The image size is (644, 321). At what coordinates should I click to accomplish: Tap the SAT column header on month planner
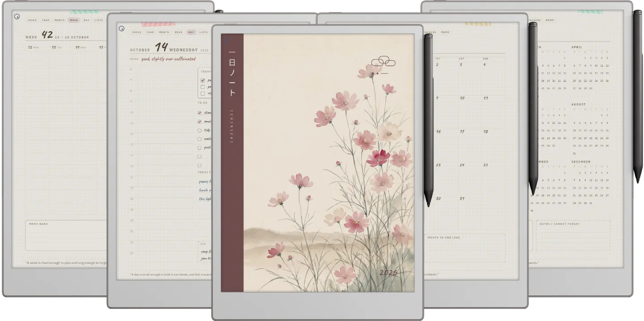point(462,59)
